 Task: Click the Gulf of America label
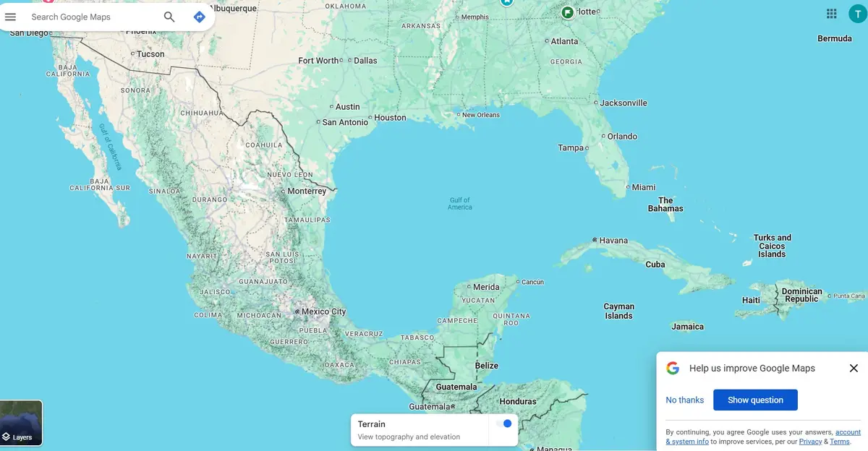pos(459,204)
